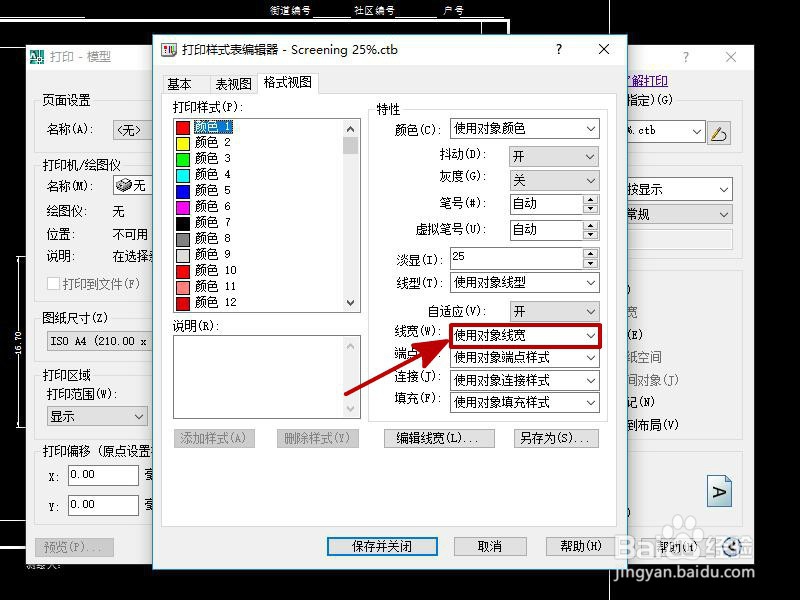Increase the 淡显 screening value spinner
This screenshot has width=800, height=600.
(590, 254)
